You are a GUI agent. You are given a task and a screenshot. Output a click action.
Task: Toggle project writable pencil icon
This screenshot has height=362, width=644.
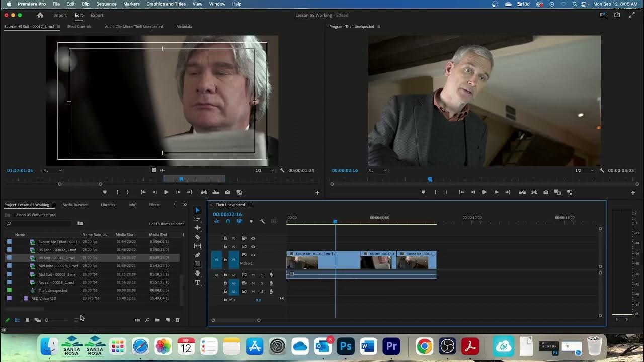[x=7, y=320]
